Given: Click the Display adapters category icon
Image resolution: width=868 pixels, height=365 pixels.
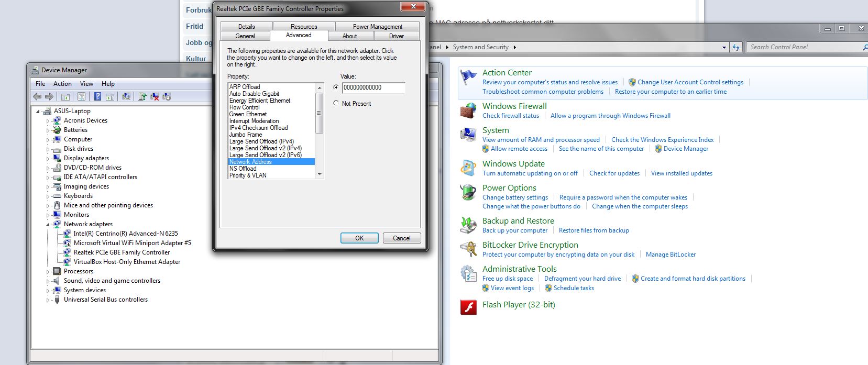Looking at the screenshot, I should [57, 158].
